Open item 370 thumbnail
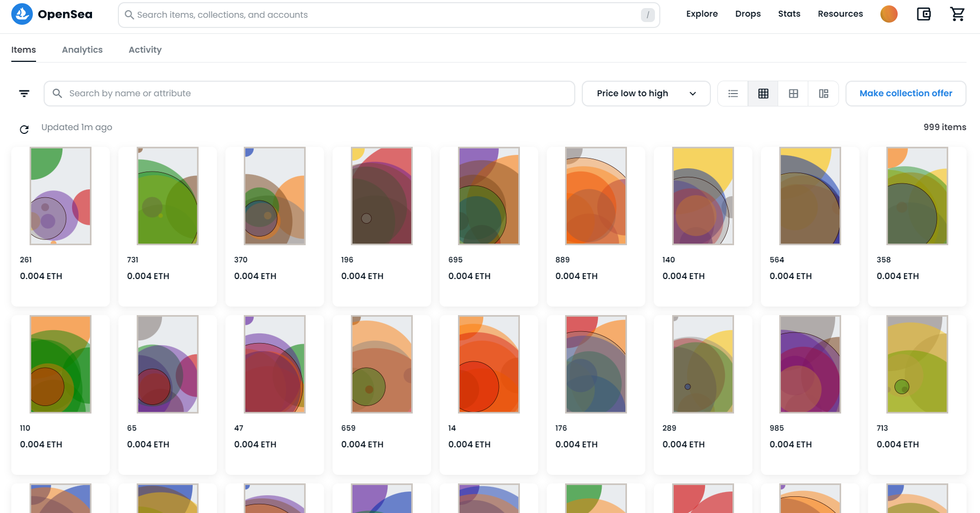Viewport: 980px width, 513px height. point(274,196)
